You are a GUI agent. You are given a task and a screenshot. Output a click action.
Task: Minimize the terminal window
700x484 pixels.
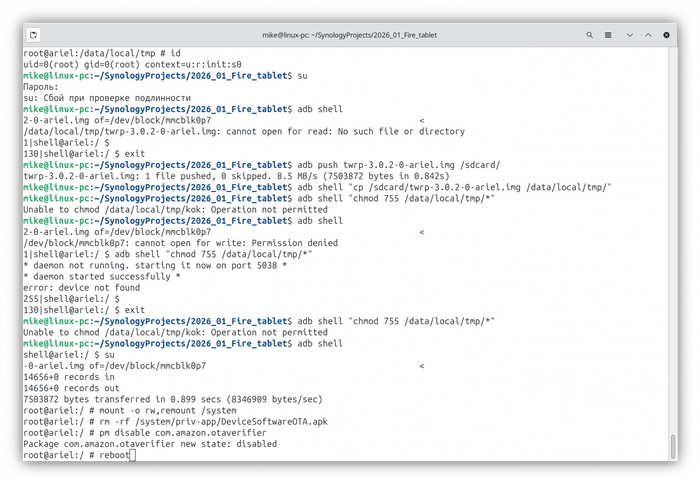(x=630, y=34)
